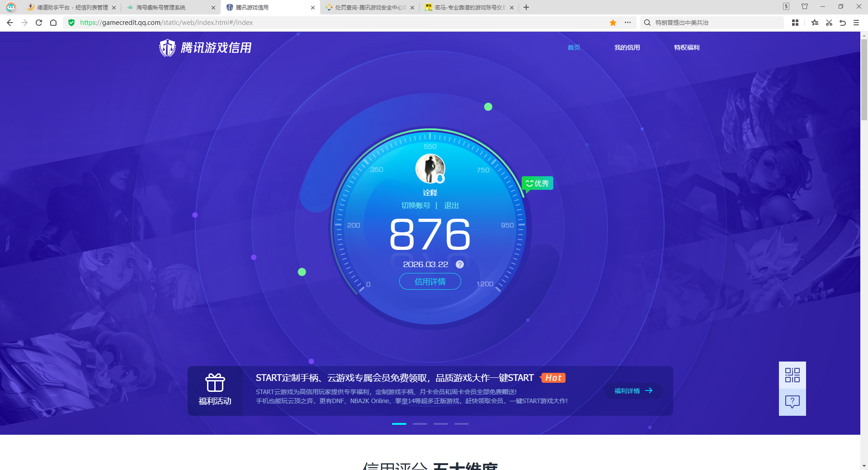The height and width of the screenshot is (470, 868).
Task: Open the browser hamburger menu
Action: click(x=856, y=23)
